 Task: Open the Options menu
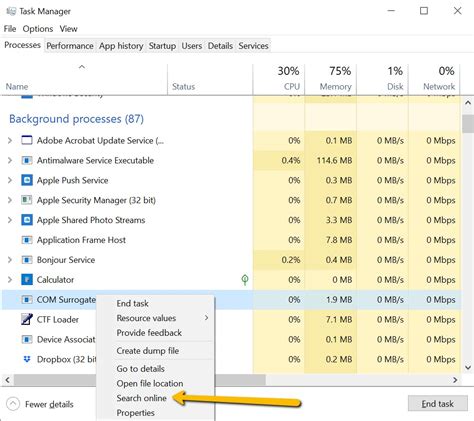(x=38, y=29)
